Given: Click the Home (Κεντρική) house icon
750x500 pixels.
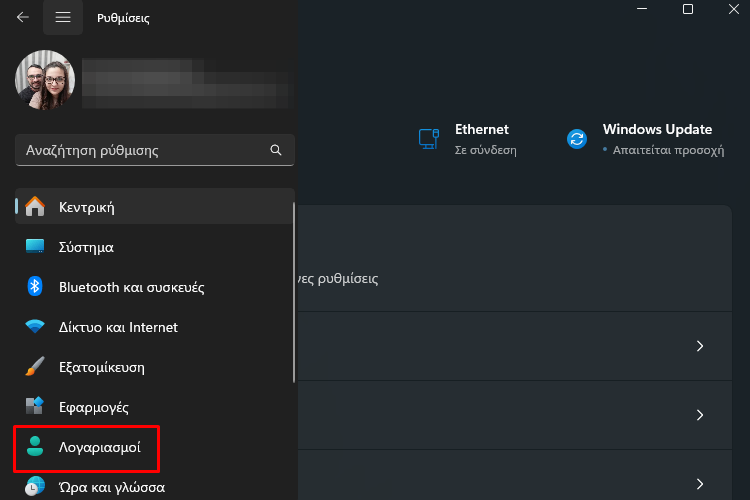Looking at the screenshot, I should coord(35,207).
